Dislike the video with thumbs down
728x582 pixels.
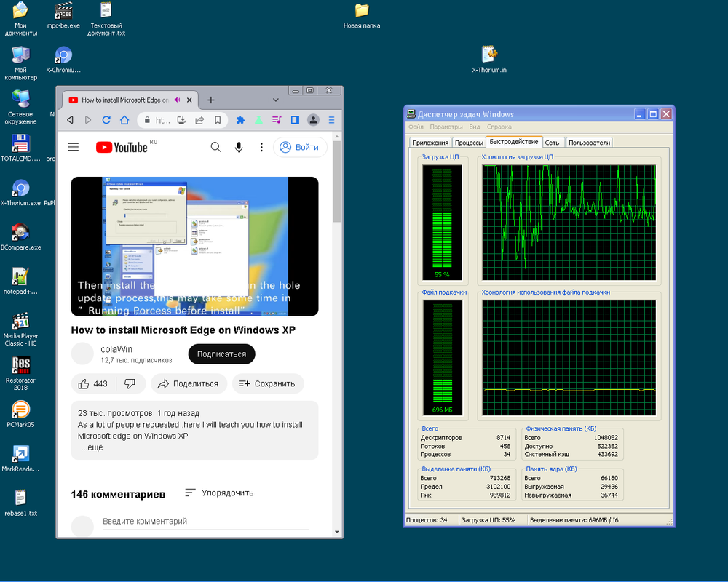click(130, 384)
